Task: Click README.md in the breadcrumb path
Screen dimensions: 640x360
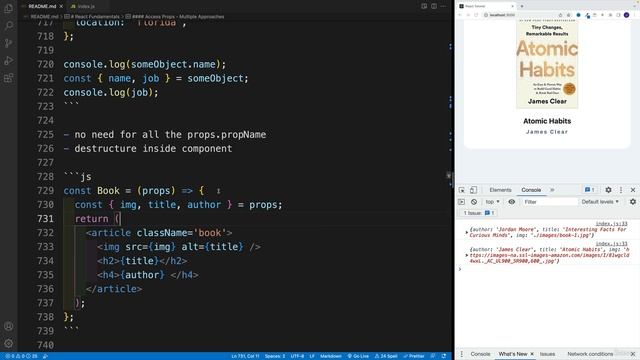Action: 44,17
